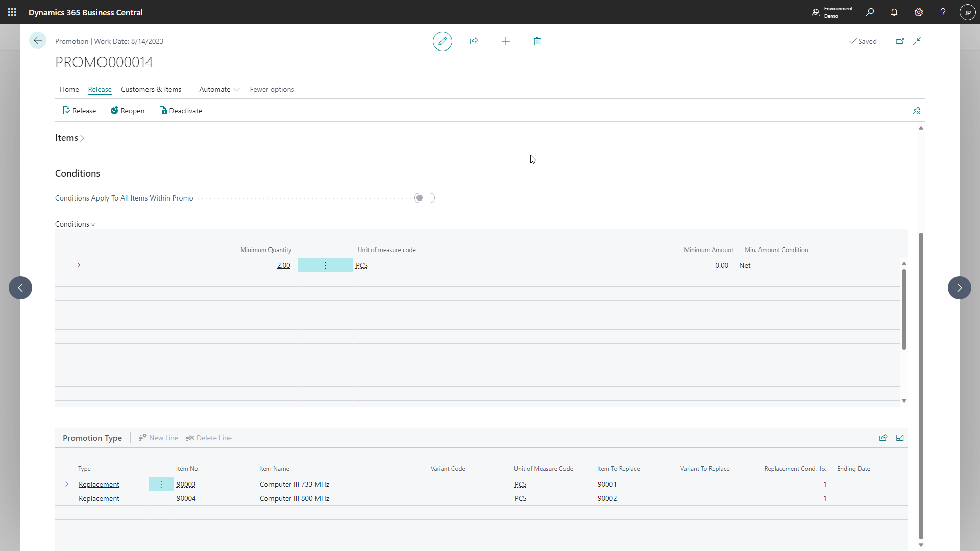Click the back arrow button
The image size is (980, 551).
38,41
